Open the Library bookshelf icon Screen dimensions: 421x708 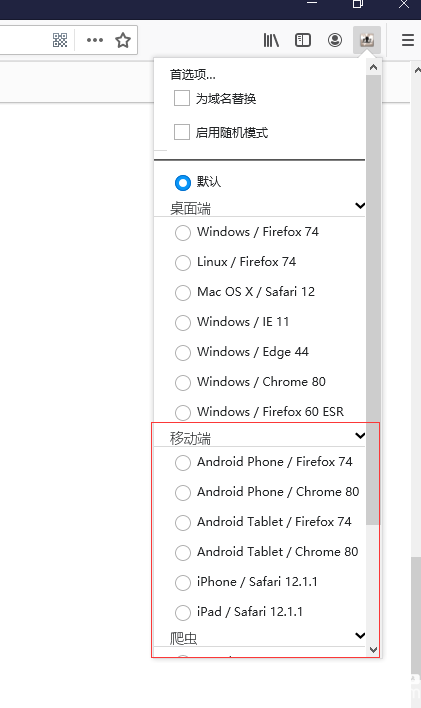point(271,40)
